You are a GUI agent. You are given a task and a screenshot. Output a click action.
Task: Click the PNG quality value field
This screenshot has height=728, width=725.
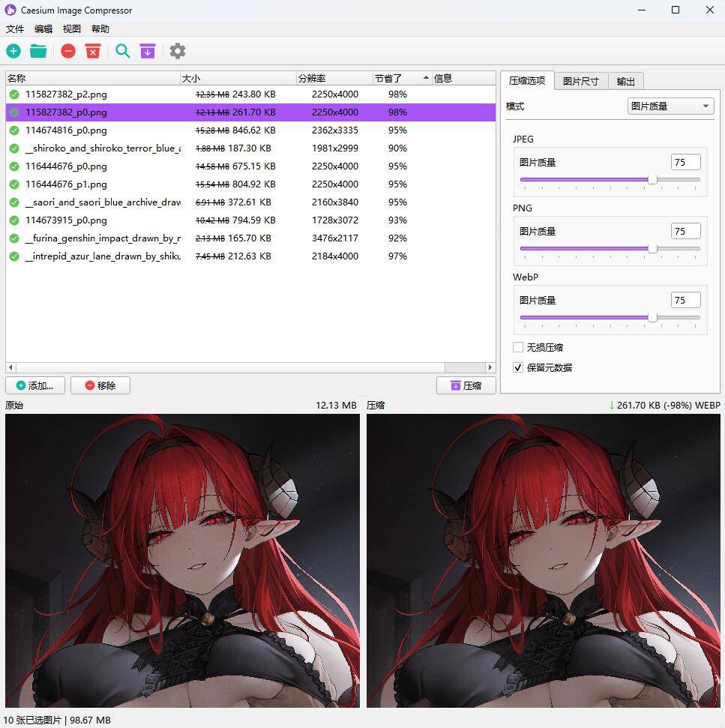[x=685, y=231]
